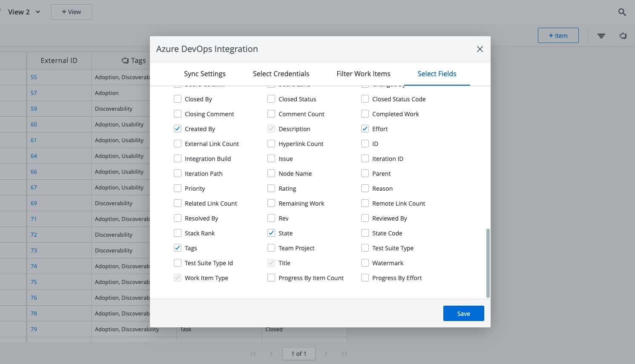Save the integration field selection
The width and height of the screenshot is (635, 364).
(x=463, y=313)
